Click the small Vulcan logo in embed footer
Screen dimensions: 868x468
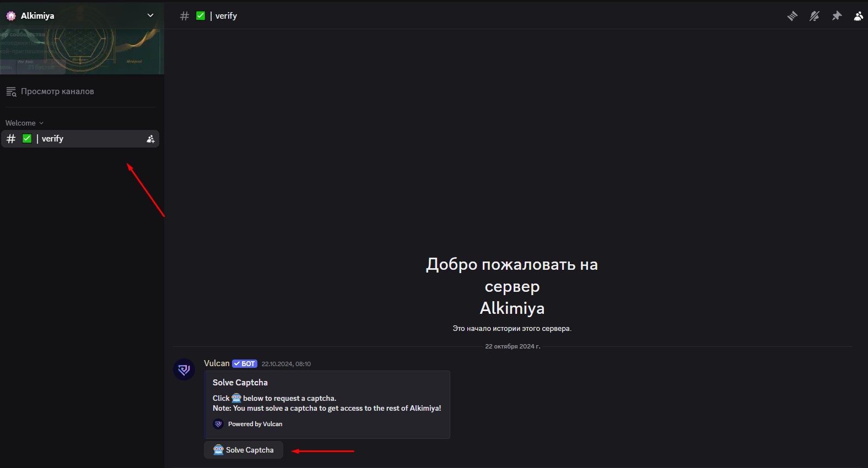click(x=218, y=424)
